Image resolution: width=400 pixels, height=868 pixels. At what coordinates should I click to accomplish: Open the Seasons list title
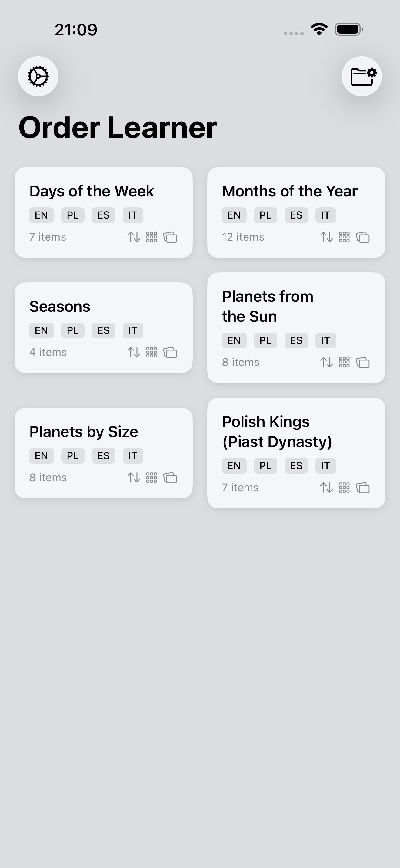click(x=60, y=306)
